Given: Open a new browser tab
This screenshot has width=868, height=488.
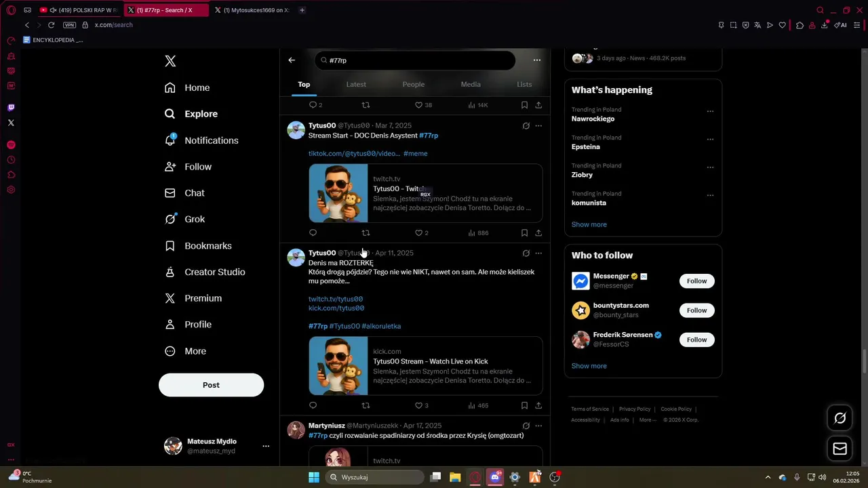Looking at the screenshot, I should (302, 10).
